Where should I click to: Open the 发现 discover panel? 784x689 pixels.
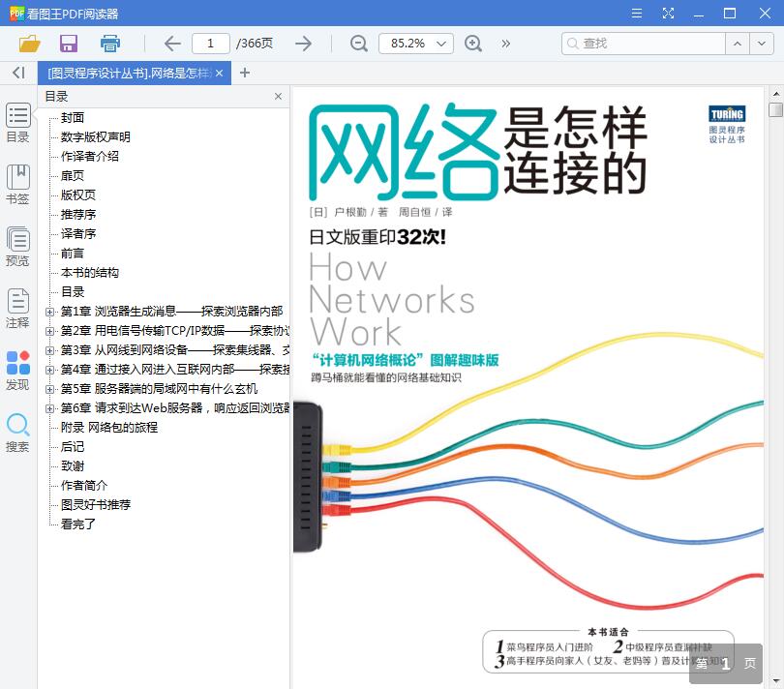(x=17, y=371)
